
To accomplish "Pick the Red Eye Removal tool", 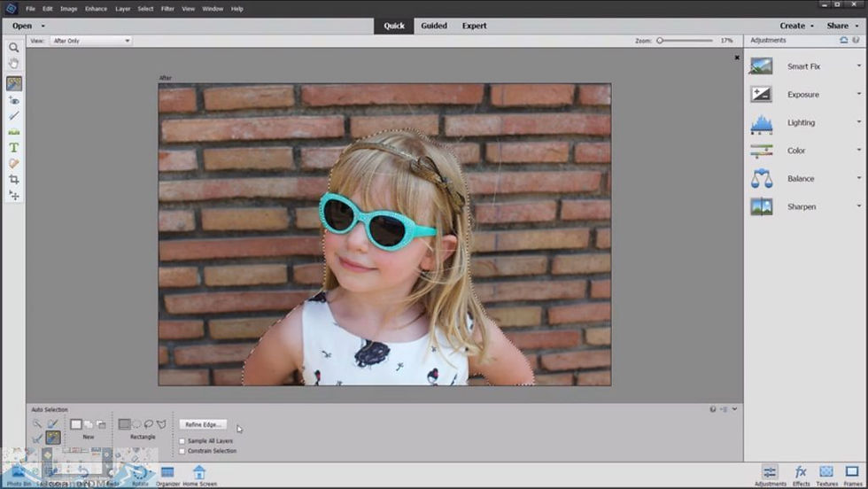I will (x=14, y=100).
